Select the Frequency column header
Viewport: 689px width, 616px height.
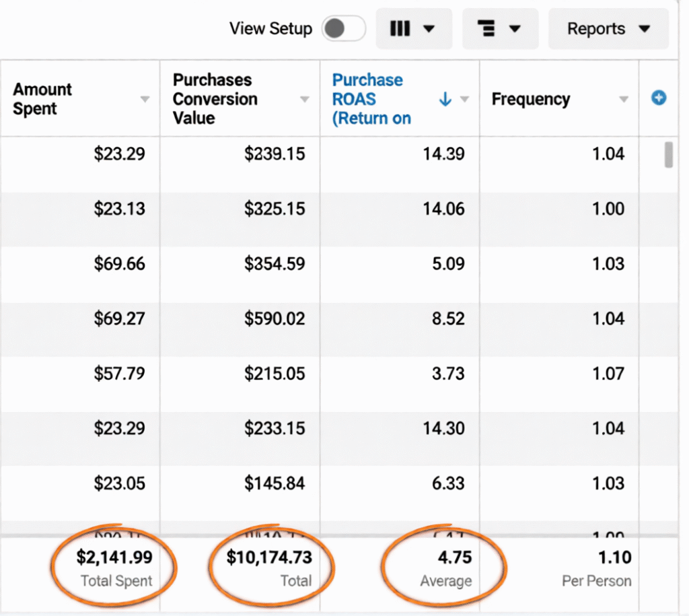[530, 100]
